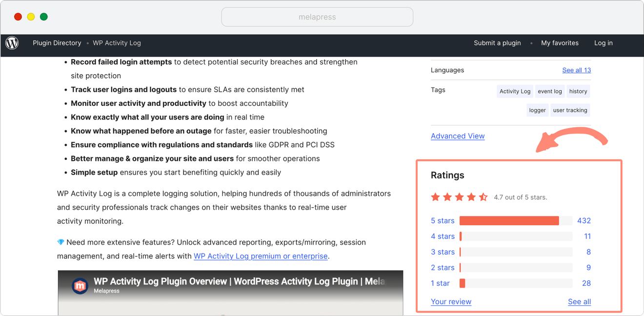Screen dimensions: 644x316
Task: Click the Languages label
Action: click(447, 70)
